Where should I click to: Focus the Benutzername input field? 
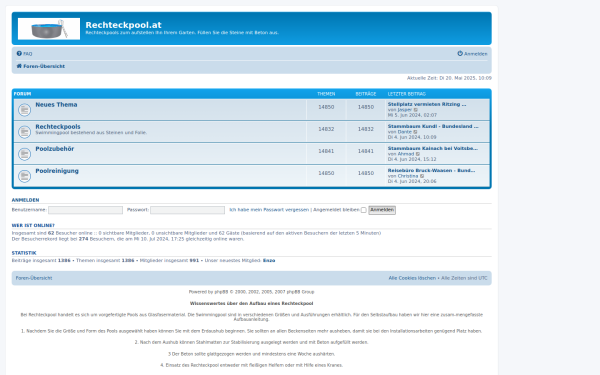pos(85,210)
